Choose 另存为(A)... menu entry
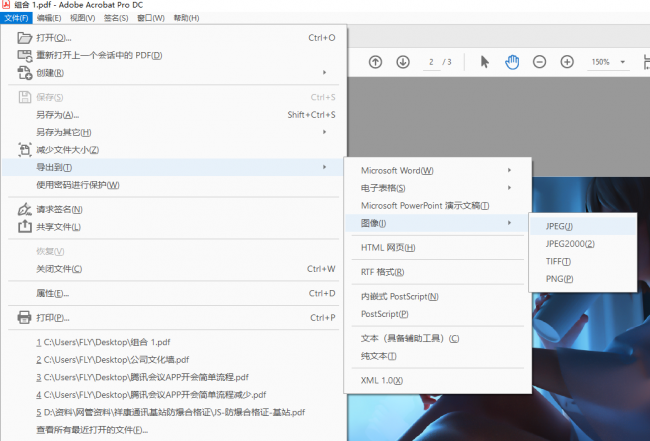650x441 pixels. 174,115
